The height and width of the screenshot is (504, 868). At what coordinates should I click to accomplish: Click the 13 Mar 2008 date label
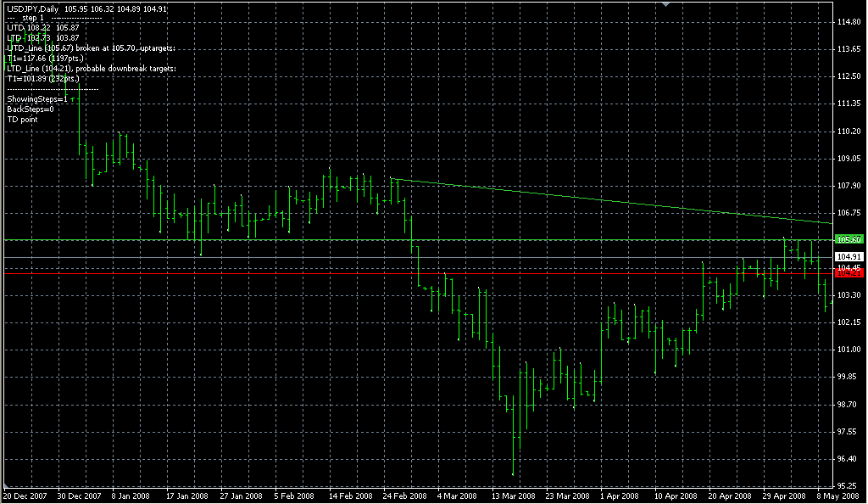coord(515,496)
